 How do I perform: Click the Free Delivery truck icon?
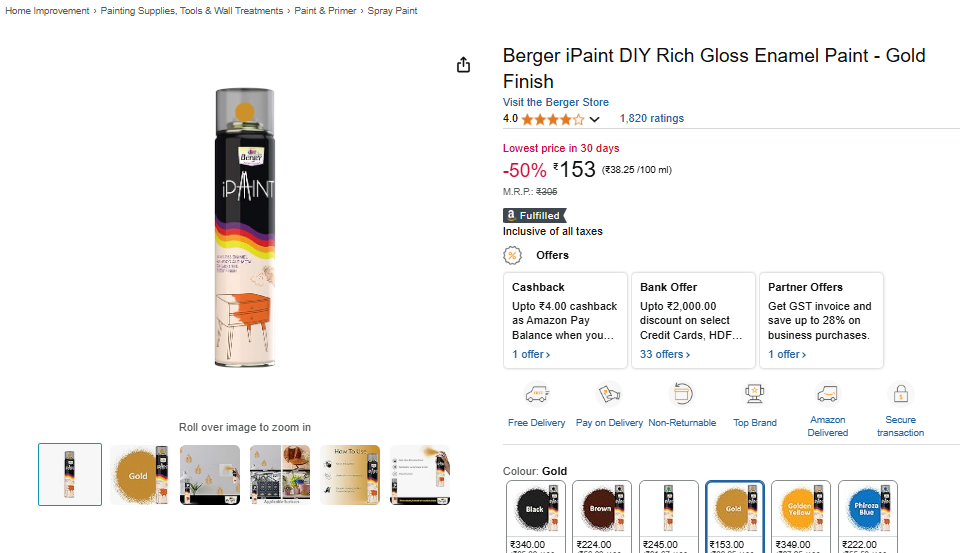coord(537,394)
